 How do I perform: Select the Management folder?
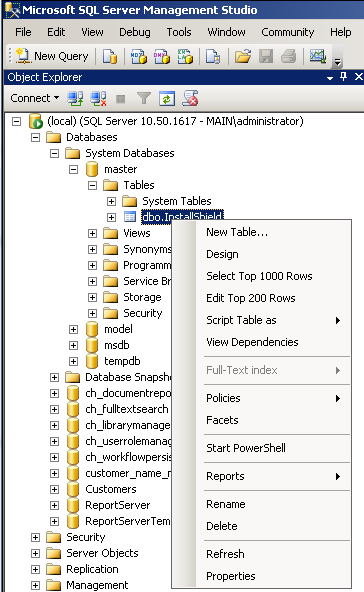pyautogui.click(x=97, y=585)
